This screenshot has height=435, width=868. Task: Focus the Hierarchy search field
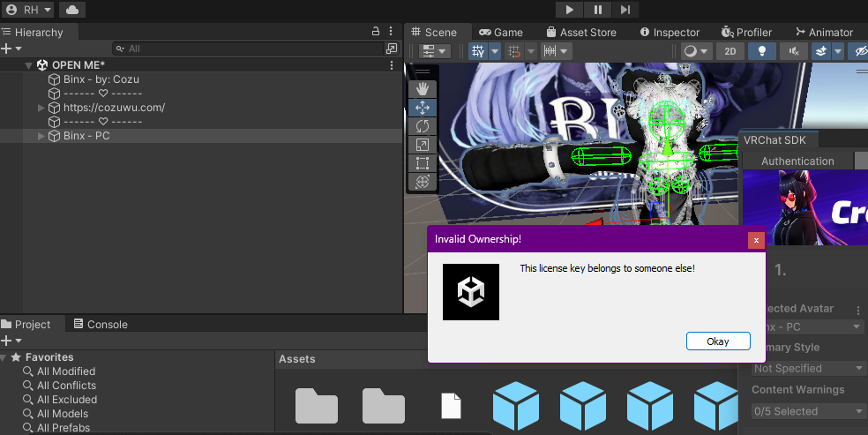(x=248, y=49)
